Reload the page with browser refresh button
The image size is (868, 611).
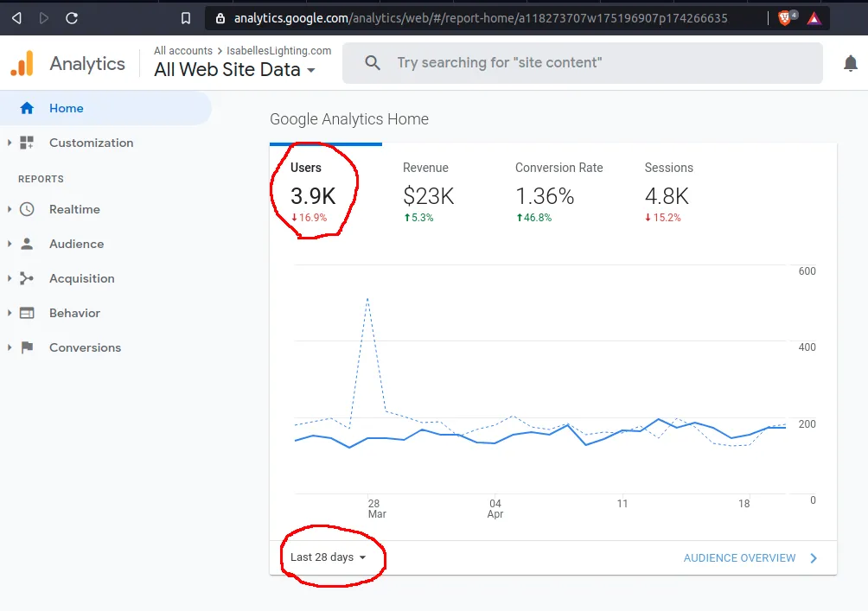(x=72, y=17)
